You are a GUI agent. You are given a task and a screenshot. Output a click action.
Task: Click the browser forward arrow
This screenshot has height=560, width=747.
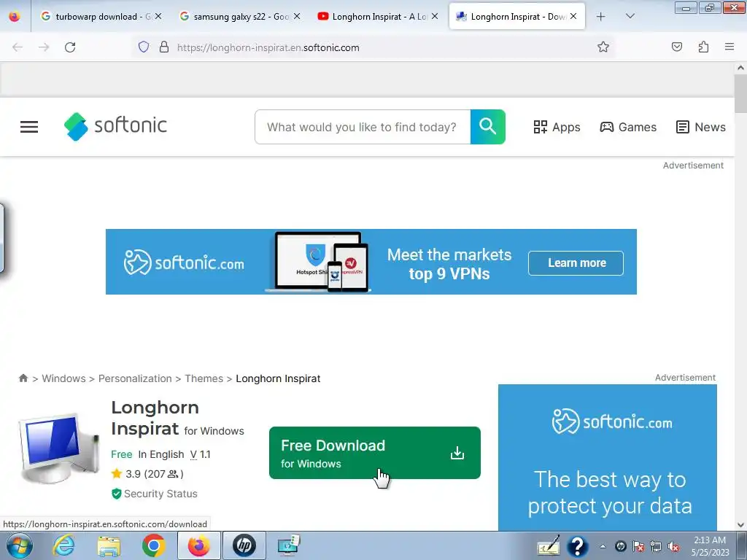(44, 47)
